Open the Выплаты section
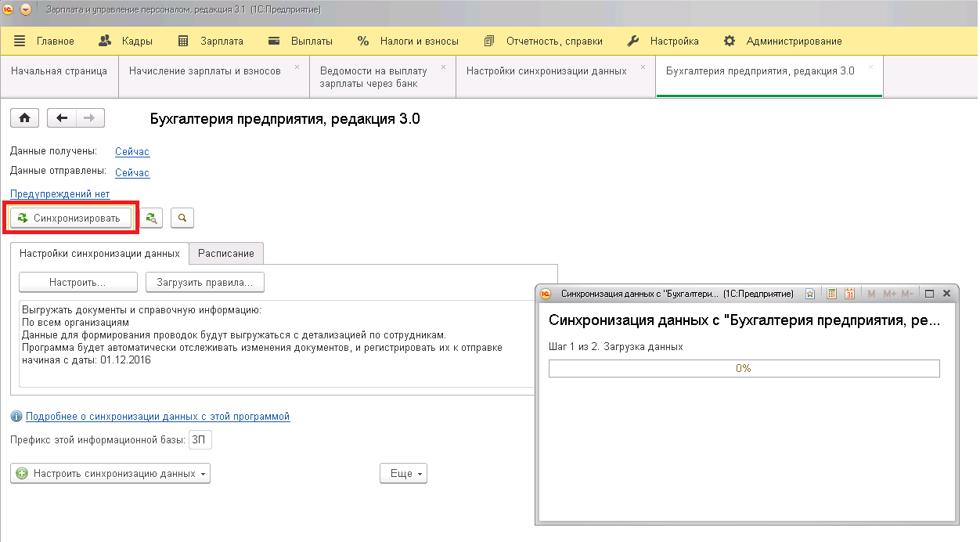Screen dimensions: 980x542 pyautogui.click(x=301, y=41)
